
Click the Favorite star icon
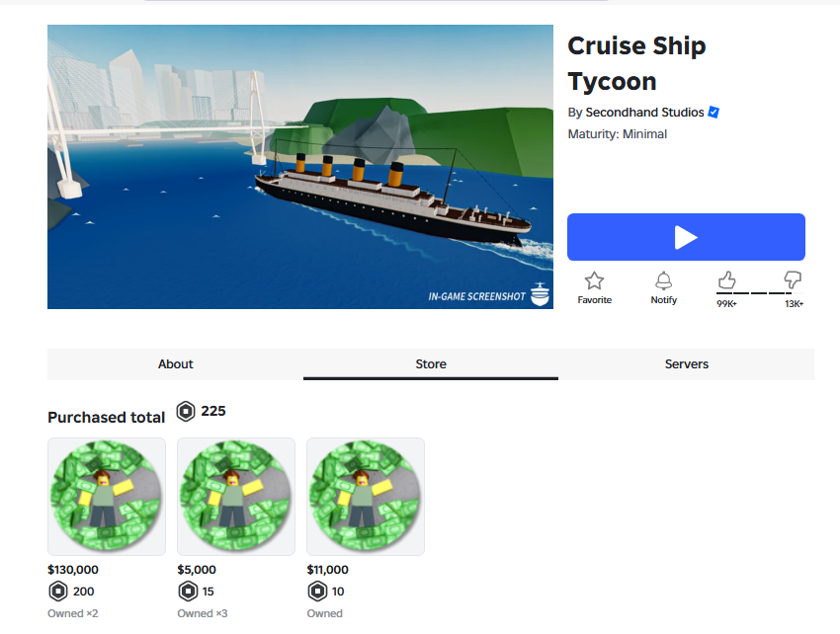594,280
